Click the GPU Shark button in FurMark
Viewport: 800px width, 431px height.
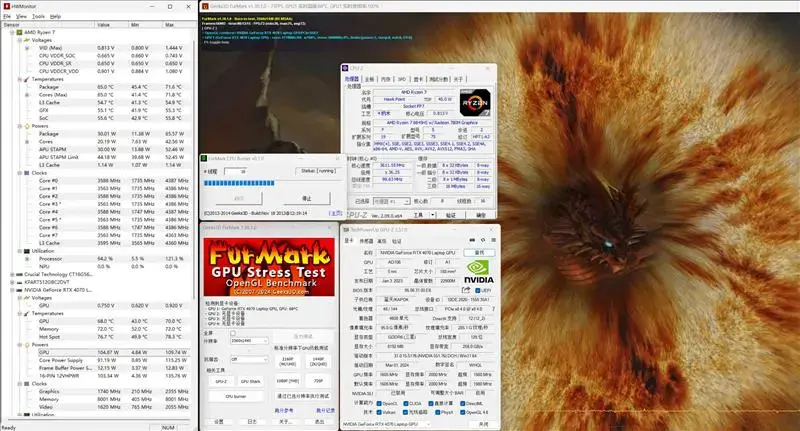[251, 381]
